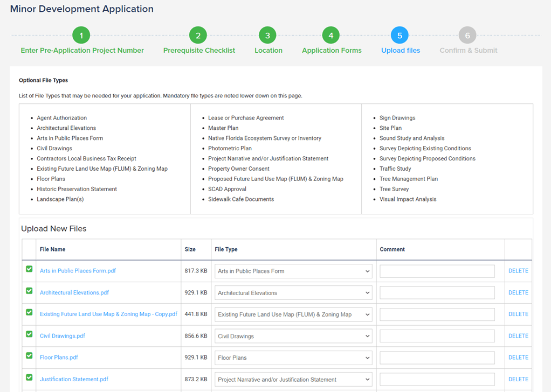Click the comment field for Arts in Public Places Form
551x392 pixels.
(x=437, y=271)
